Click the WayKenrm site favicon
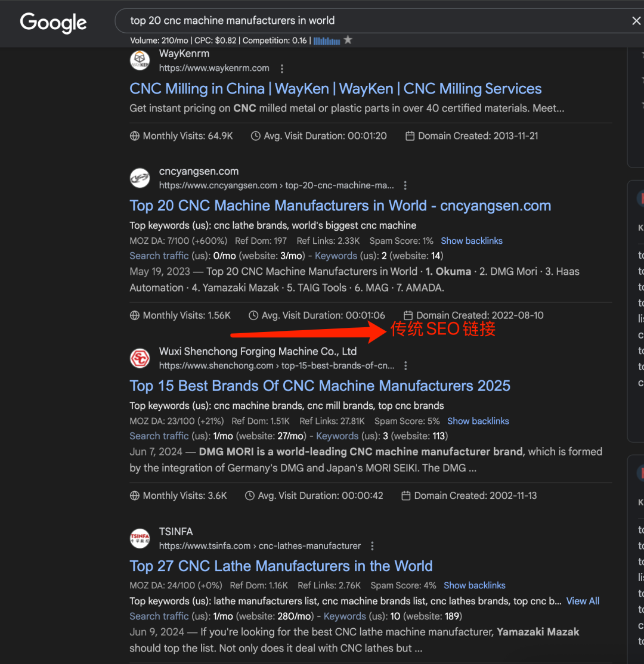The height and width of the screenshot is (664, 644). (x=140, y=60)
